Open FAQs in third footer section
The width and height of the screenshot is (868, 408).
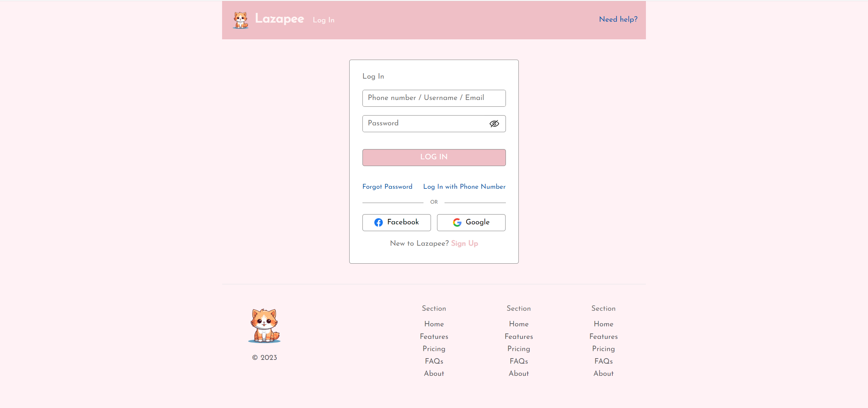[603, 361]
